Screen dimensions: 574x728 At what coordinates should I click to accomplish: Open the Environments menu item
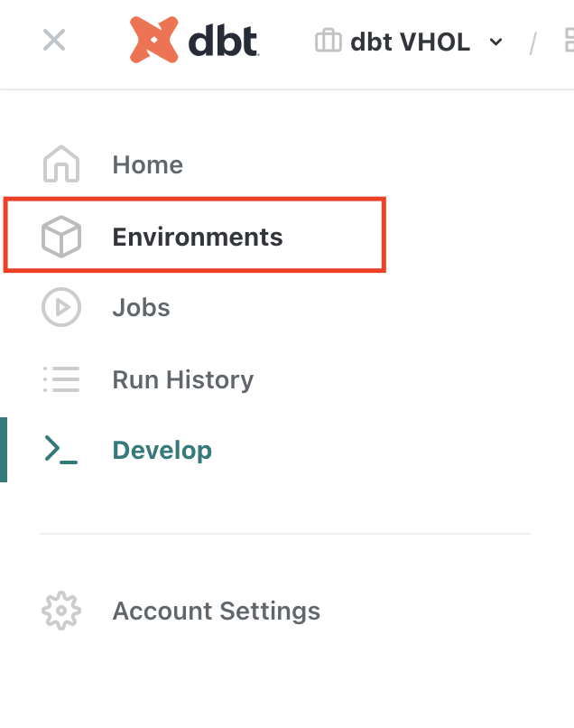(197, 237)
